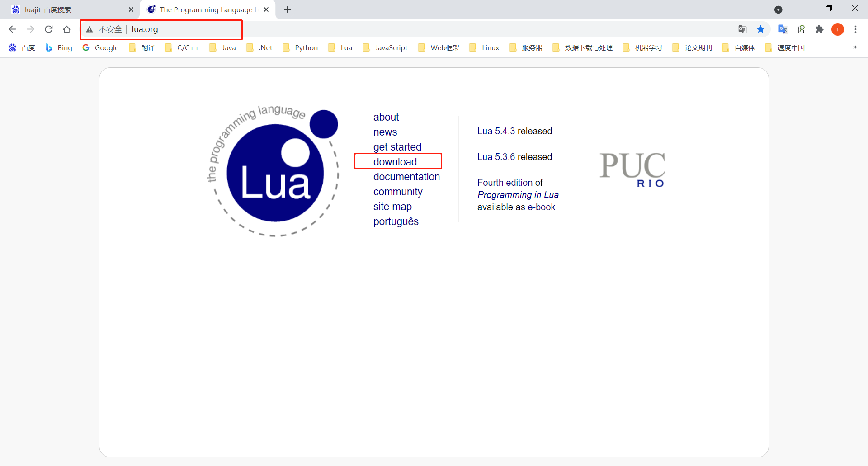Click inside the address bar

181,29
